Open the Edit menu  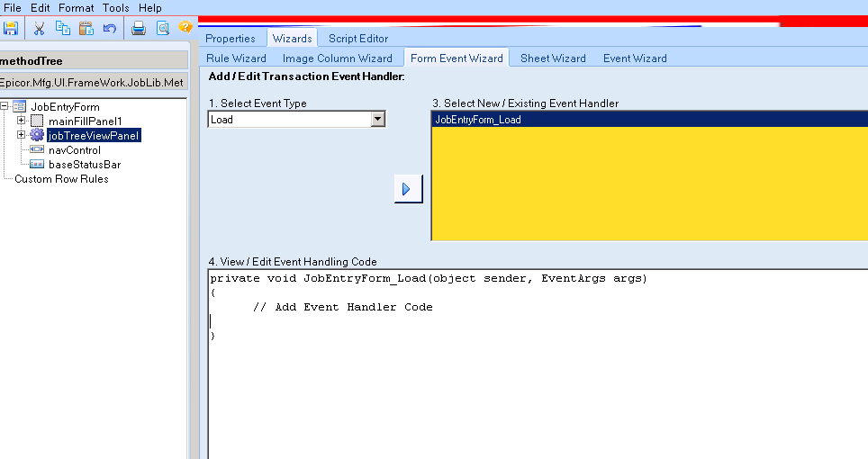(40, 8)
